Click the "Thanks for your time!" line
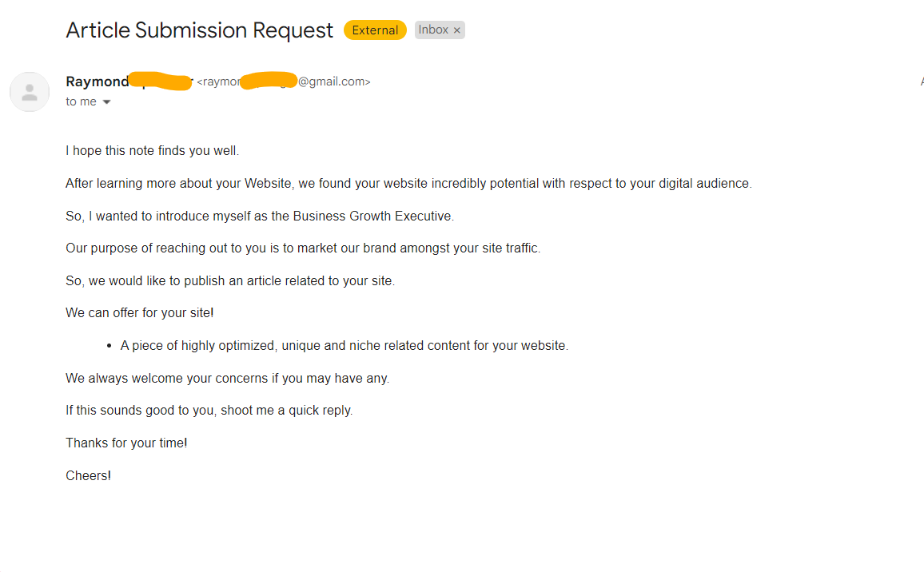 click(x=127, y=443)
